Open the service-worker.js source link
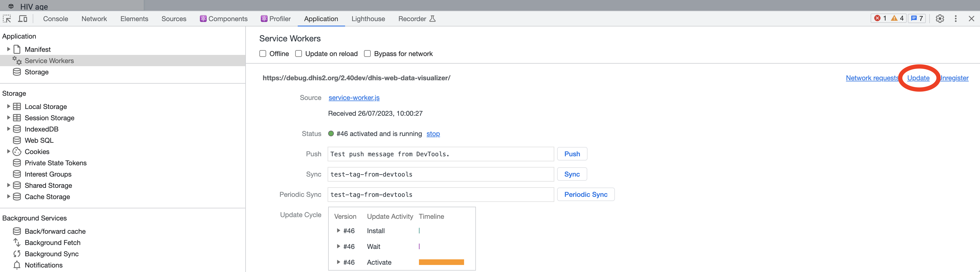The image size is (980, 272). [354, 98]
